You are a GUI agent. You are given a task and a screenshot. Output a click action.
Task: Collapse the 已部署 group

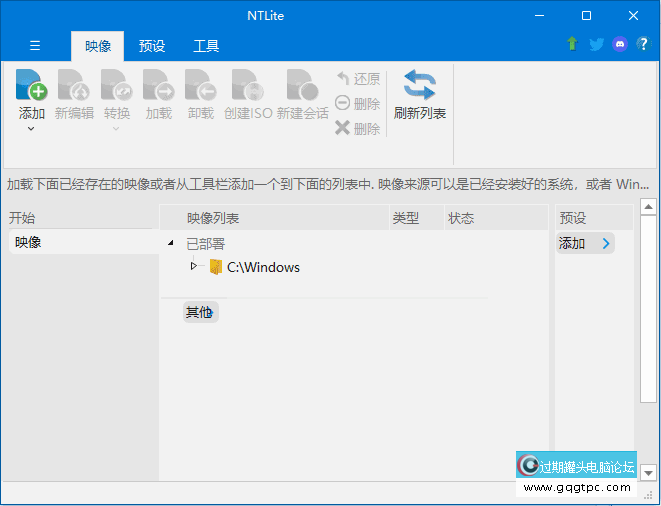click(170, 243)
